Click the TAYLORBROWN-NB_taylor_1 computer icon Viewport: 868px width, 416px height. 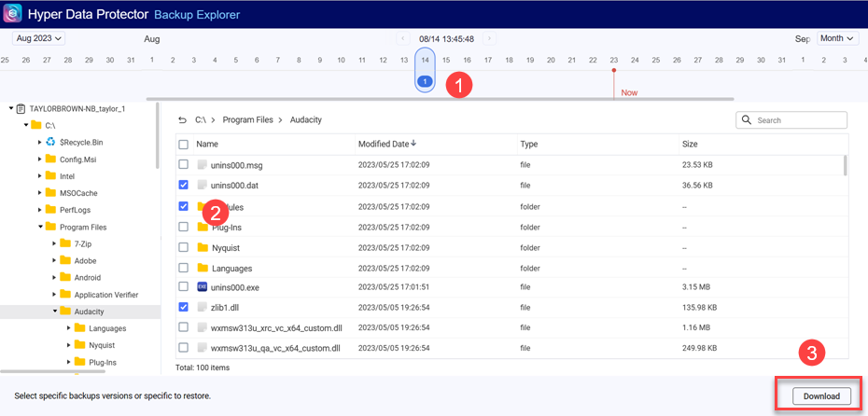pyautogui.click(x=21, y=109)
